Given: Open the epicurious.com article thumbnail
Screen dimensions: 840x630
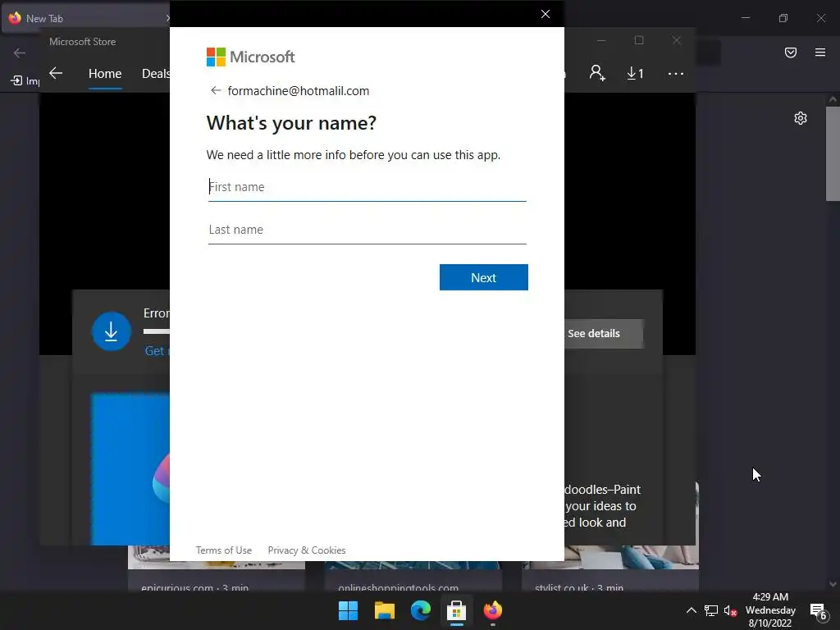Looking at the screenshot, I should tap(217, 557).
